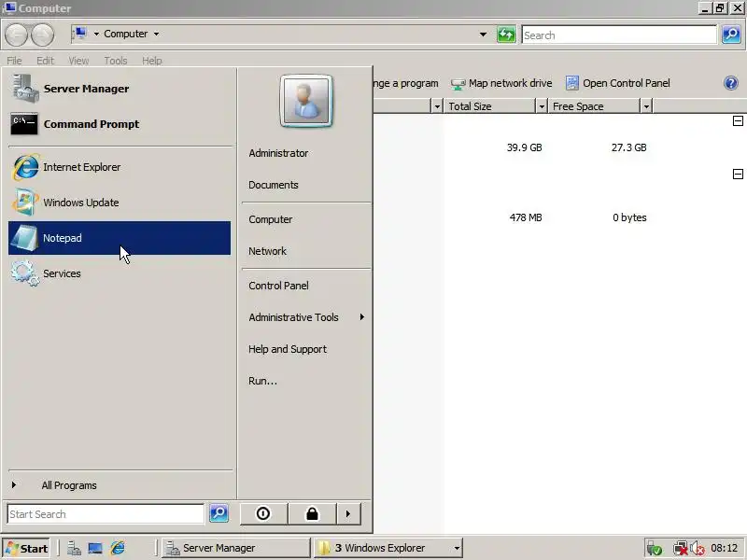Click the address bar computer icon
This screenshot has height=560, width=747.
80,34
